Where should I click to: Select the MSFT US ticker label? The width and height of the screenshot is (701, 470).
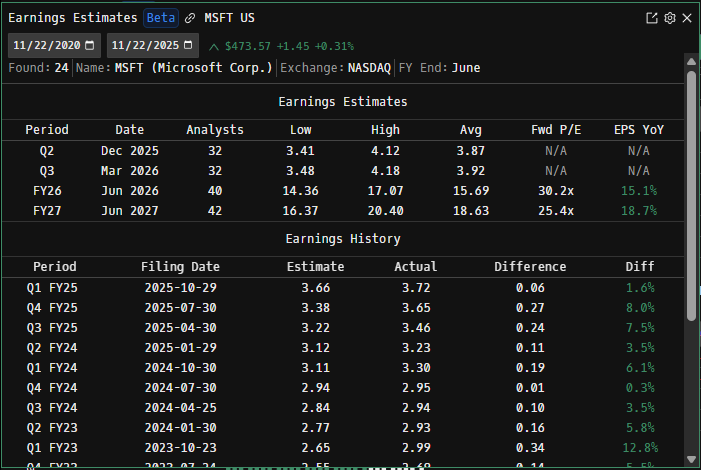point(228,18)
